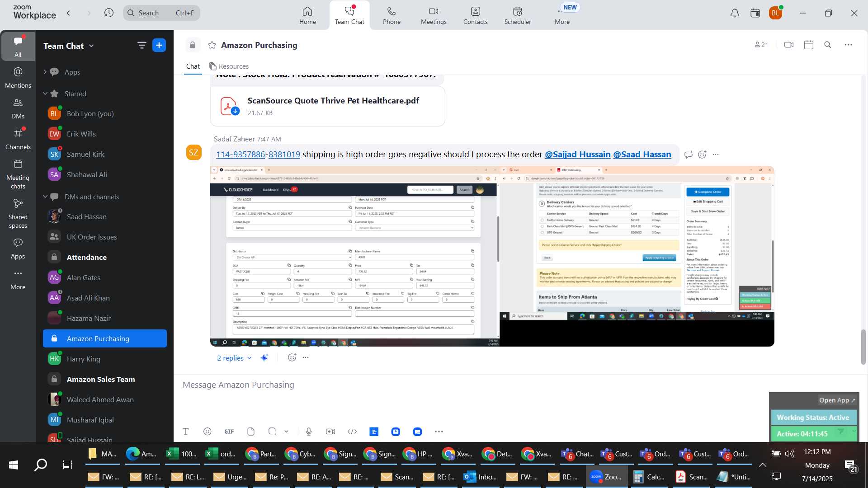Image resolution: width=868 pixels, height=488 pixels.
Task: Click the history clock icon
Action: [108, 13]
